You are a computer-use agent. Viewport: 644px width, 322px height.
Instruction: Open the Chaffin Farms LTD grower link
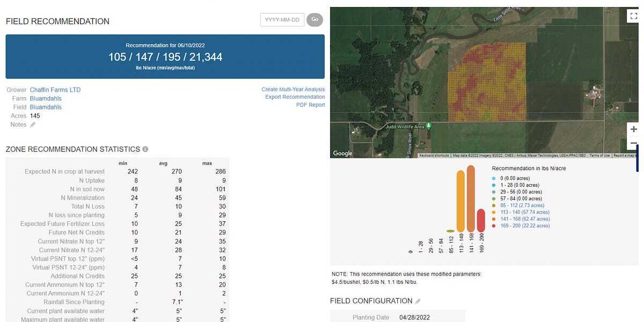point(55,90)
